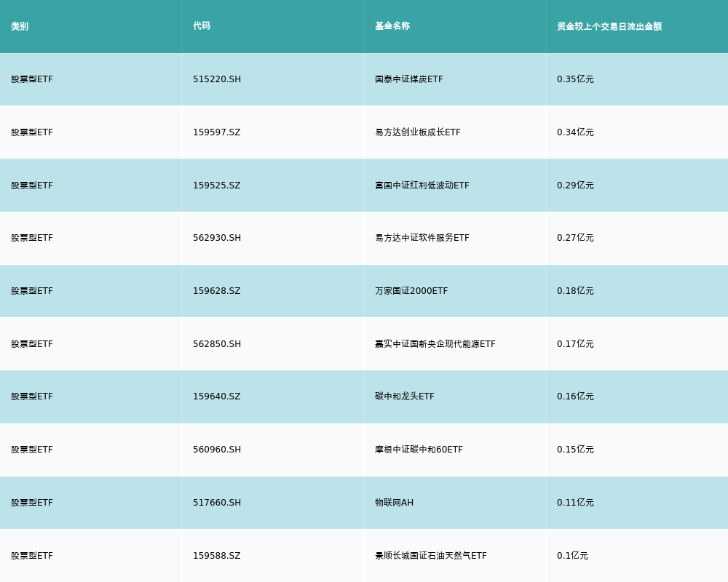The height and width of the screenshot is (582, 728).
Task: Select fund code 560960.SH
Action: click(217, 450)
